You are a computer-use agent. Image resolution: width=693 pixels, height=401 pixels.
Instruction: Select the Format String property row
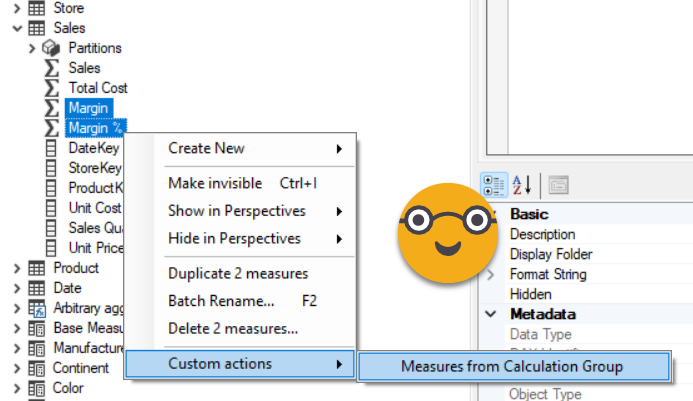pos(548,274)
